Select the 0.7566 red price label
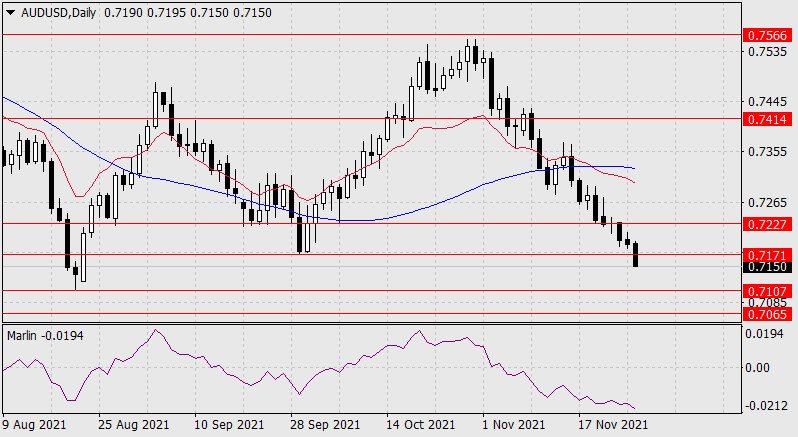The height and width of the screenshot is (437, 798). pos(767,35)
